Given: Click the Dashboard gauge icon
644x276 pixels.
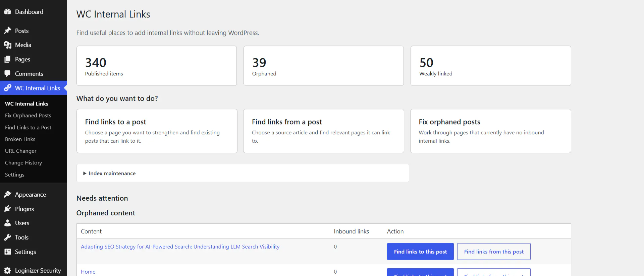Looking at the screenshot, I should tap(7, 12).
